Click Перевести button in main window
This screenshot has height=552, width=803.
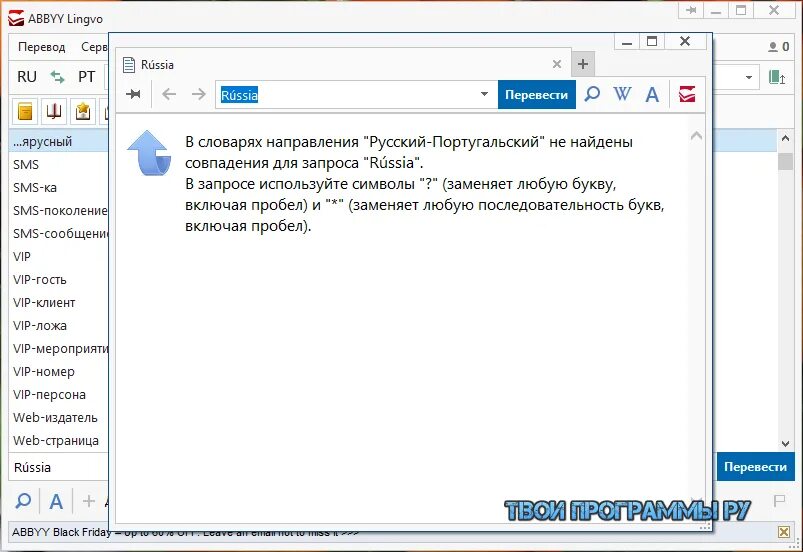755,467
